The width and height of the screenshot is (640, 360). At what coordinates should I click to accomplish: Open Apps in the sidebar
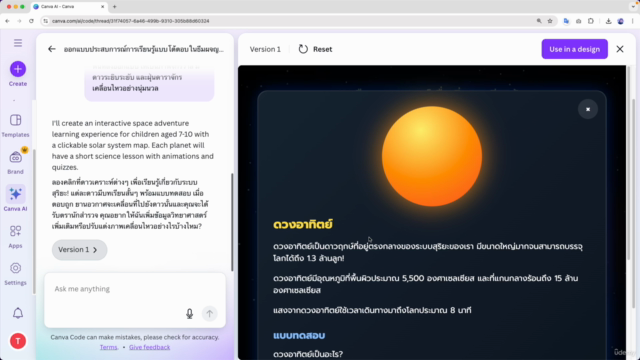point(16,236)
